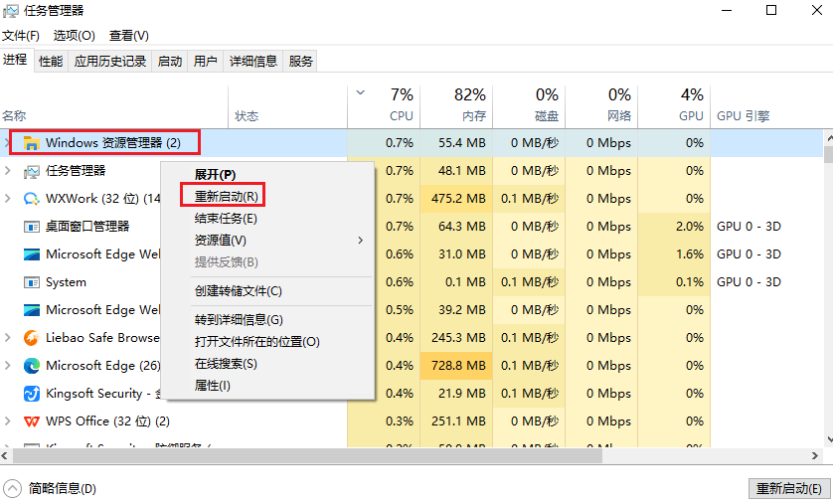The image size is (833, 504).
Task: Switch to the 应用历史记录 tab
Action: pyautogui.click(x=110, y=61)
